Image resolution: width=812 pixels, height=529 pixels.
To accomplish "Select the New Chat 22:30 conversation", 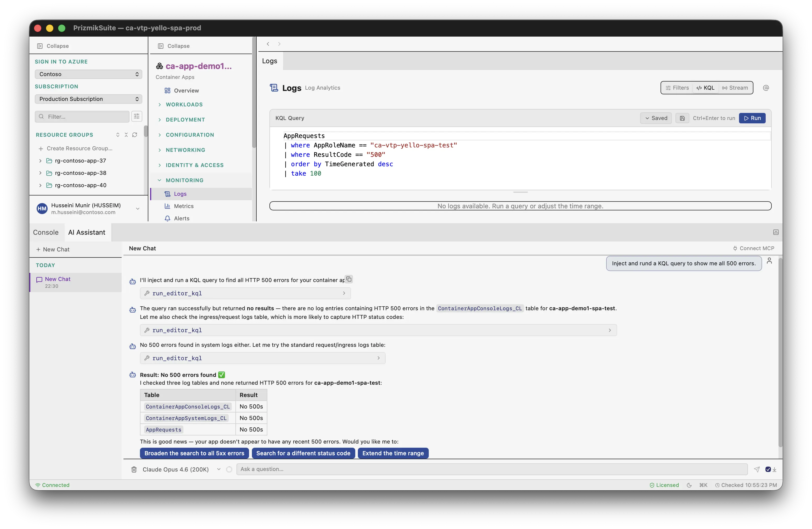I will coord(76,282).
